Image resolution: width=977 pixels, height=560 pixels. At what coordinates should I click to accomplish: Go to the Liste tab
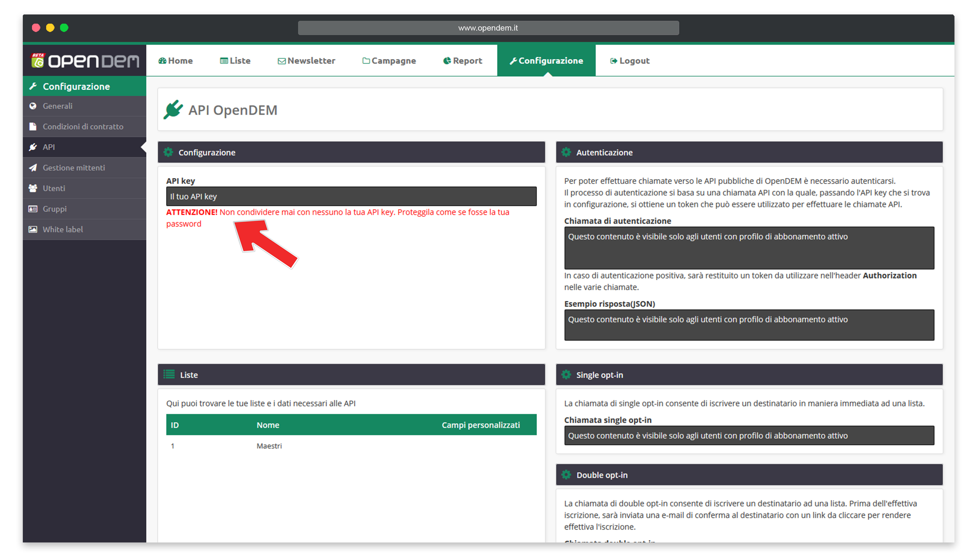tap(235, 61)
